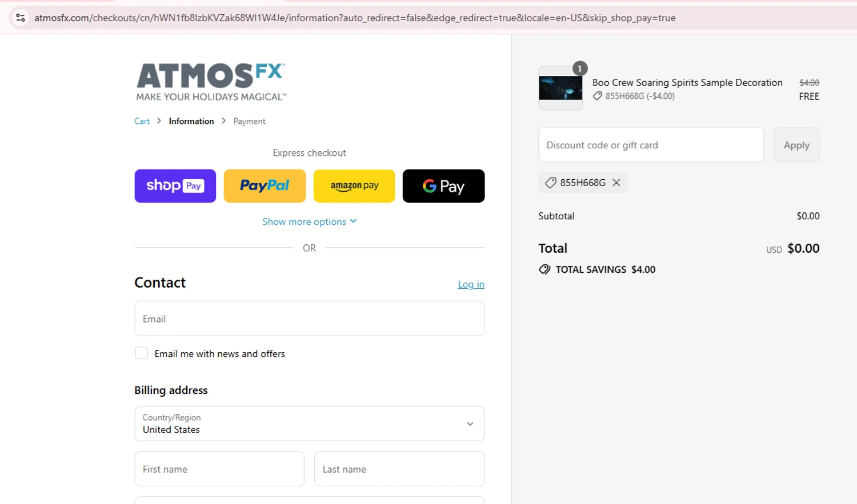Click the chevron arrow in Country/Region selector
The width and height of the screenshot is (857, 504).
(x=470, y=424)
